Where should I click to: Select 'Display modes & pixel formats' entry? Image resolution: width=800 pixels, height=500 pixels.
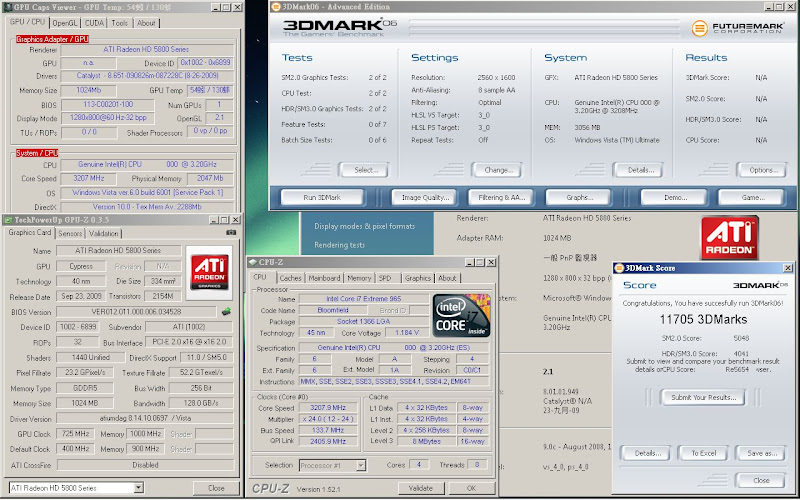click(x=364, y=226)
